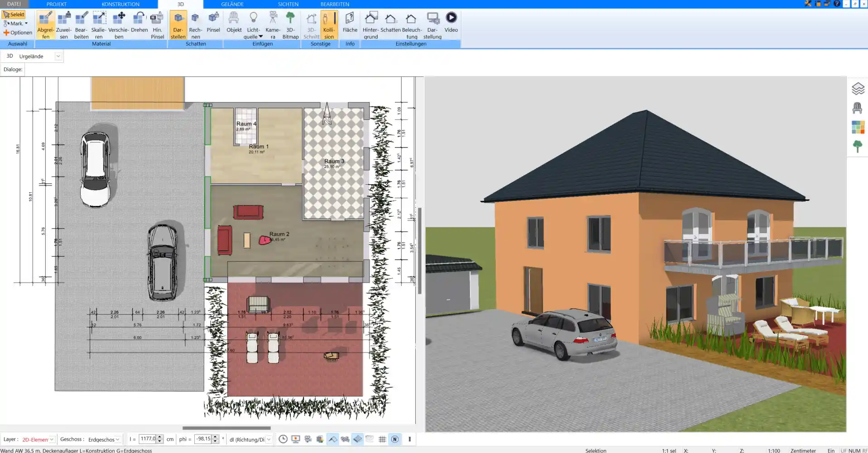Click the length l input field
Image resolution: width=868 pixels, height=453 pixels.
[147, 439]
